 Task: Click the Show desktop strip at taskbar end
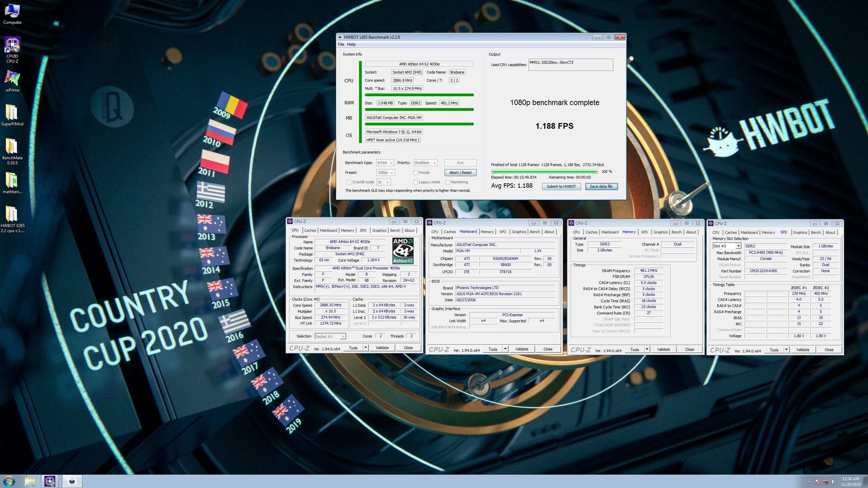[866, 482]
